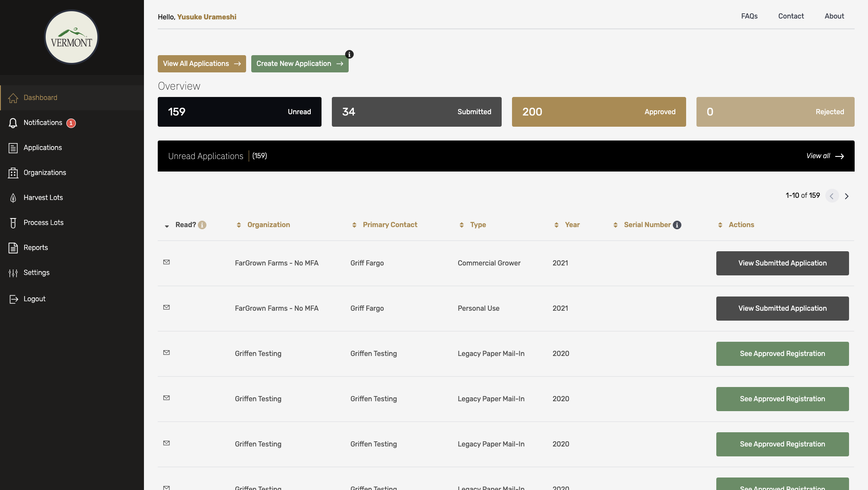The height and width of the screenshot is (490, 868).
Task: Click the Applications document icon
Action: pyautogui.click(x=13, y=148)
